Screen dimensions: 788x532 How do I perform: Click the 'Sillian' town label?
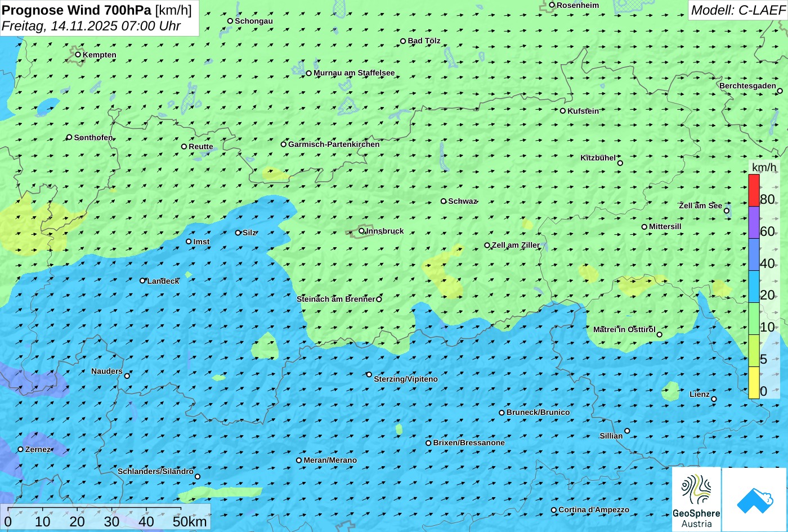click(x=611, y=436)
